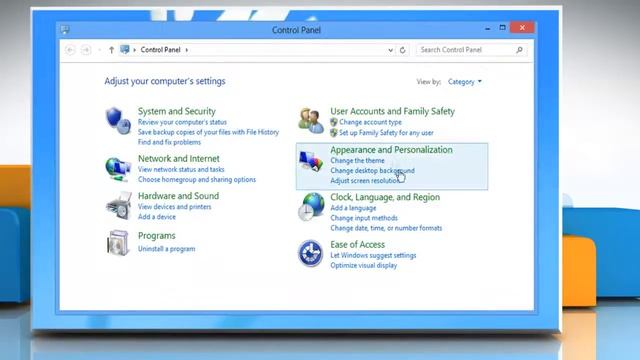Open Find and fix problems
The width and height of the screenshot is (640, 360).
pos(169,142)
